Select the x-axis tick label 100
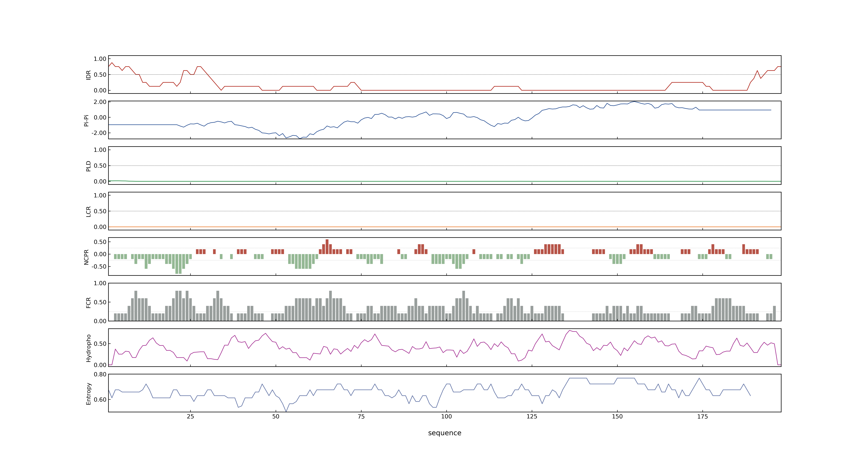 [x=446, y=416]
